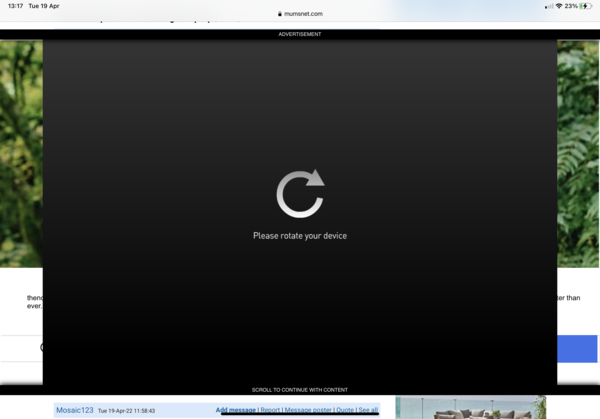600x419 pixels.
Task: Tap the padlock icon beside mumsnet.com
Action: (280, 14)
